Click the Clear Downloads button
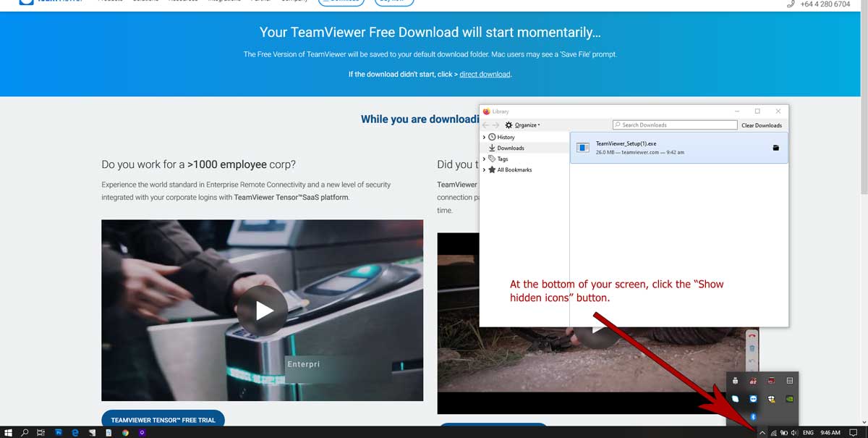The image size is (868, 438). tap(762, 125)
